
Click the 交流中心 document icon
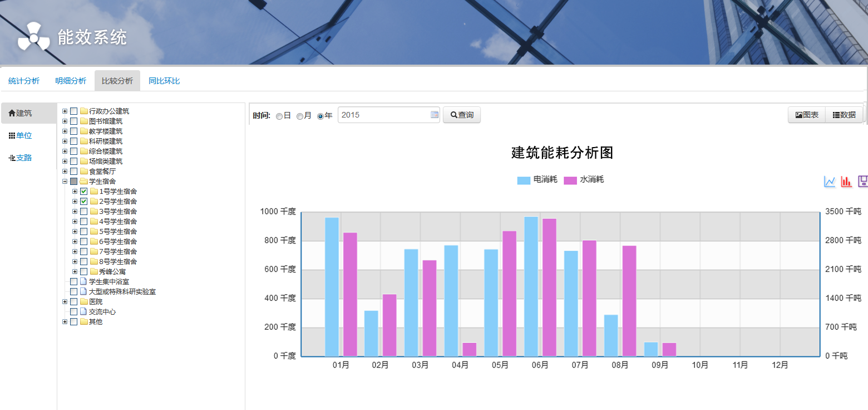tap(83, 311)
